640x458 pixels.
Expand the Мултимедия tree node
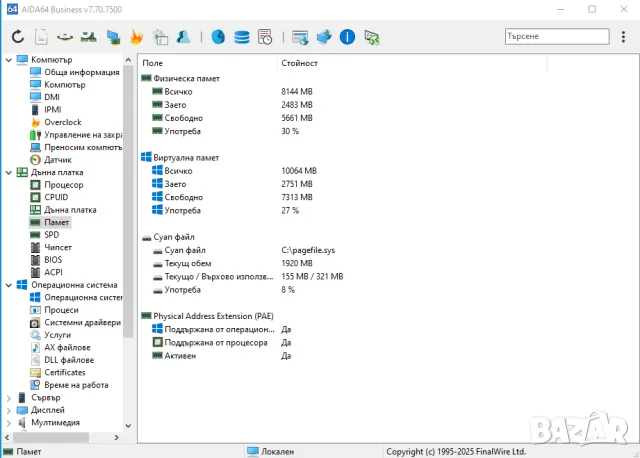point(9,423)
